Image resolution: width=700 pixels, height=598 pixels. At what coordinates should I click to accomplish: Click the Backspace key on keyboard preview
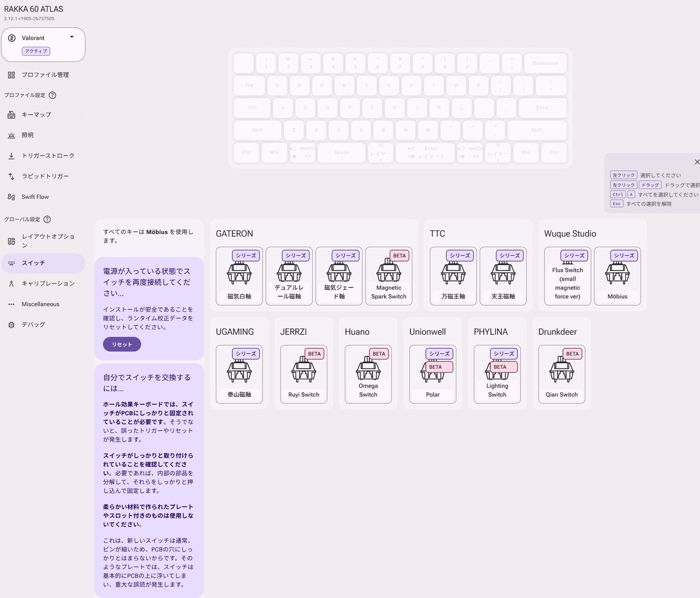pyautogui.click(x=545, y=63)
